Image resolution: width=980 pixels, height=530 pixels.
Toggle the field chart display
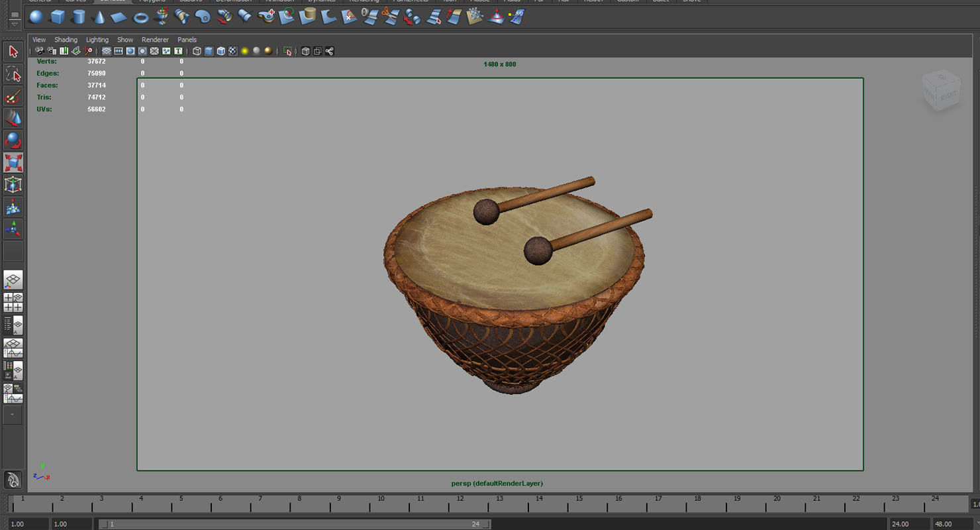154,51
